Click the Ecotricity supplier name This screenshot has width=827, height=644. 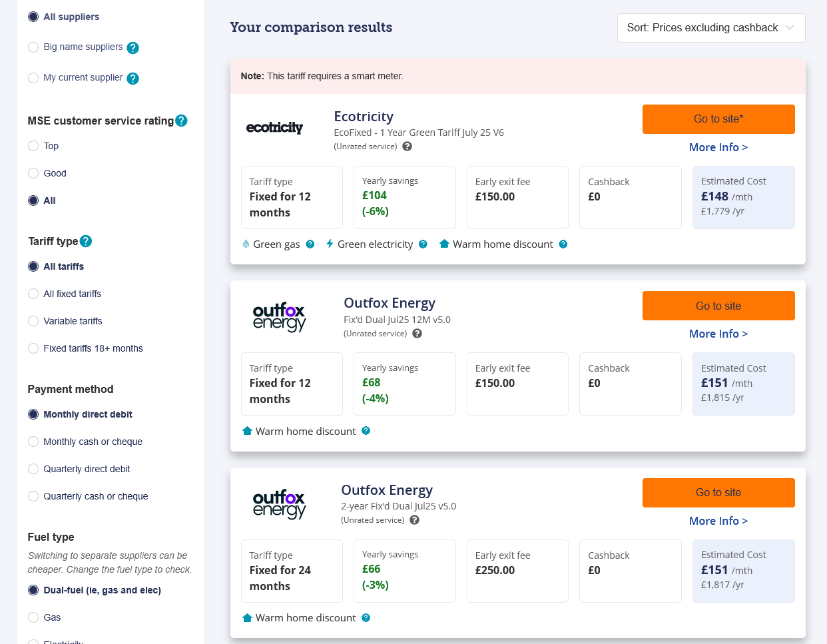[364, 117]
